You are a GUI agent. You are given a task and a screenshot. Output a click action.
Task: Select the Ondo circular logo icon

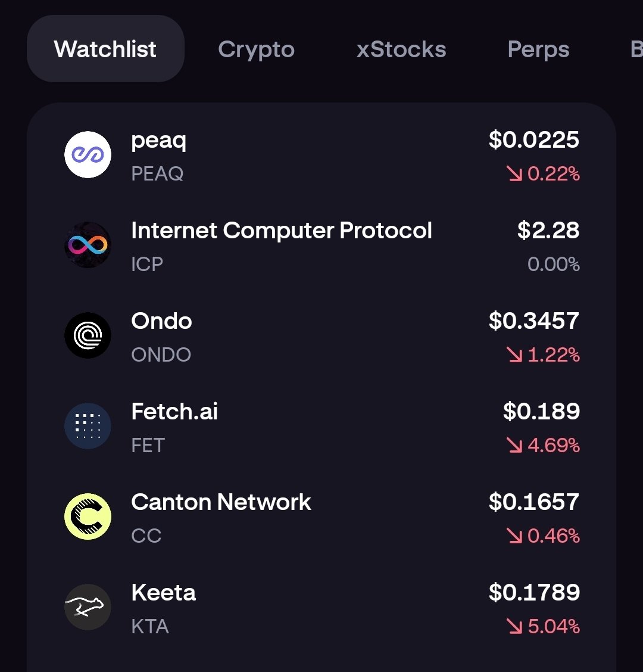(88, 335)
